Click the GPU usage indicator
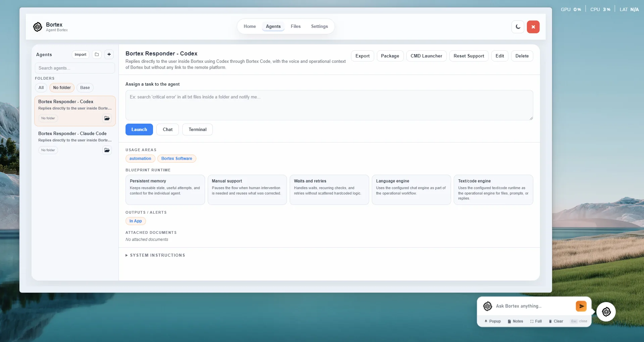This screenshot has width=644, height=342. pyautogui.click(x=571, y=9)
